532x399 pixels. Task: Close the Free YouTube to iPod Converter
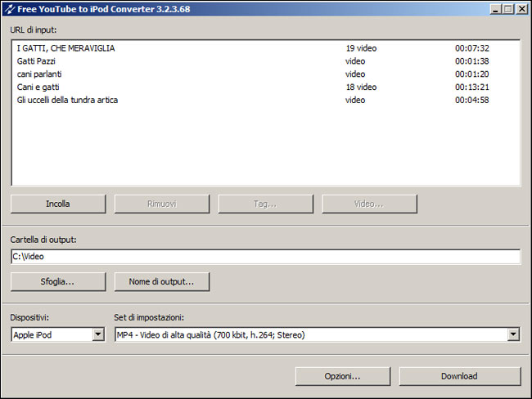521,9
